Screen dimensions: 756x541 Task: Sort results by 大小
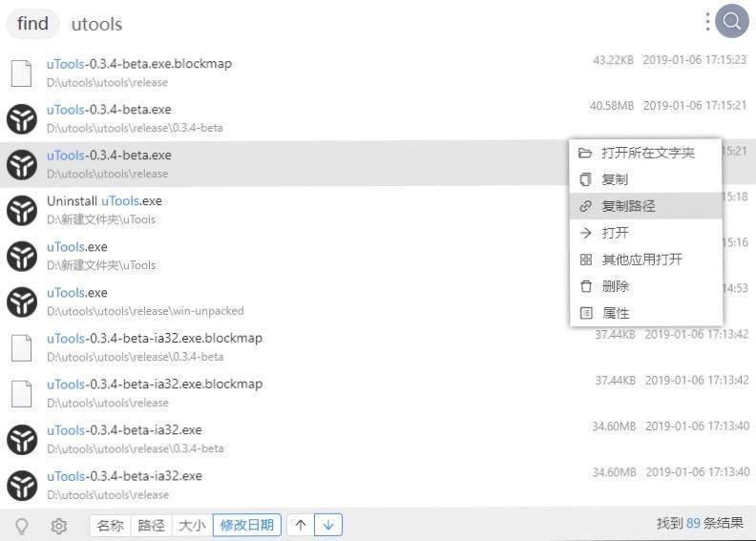(192, 525)
